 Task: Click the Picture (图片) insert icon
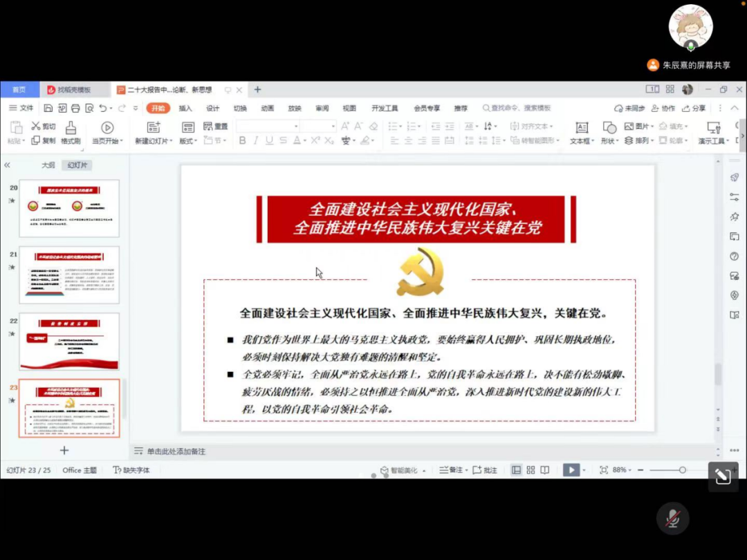[x=629, y=127]
